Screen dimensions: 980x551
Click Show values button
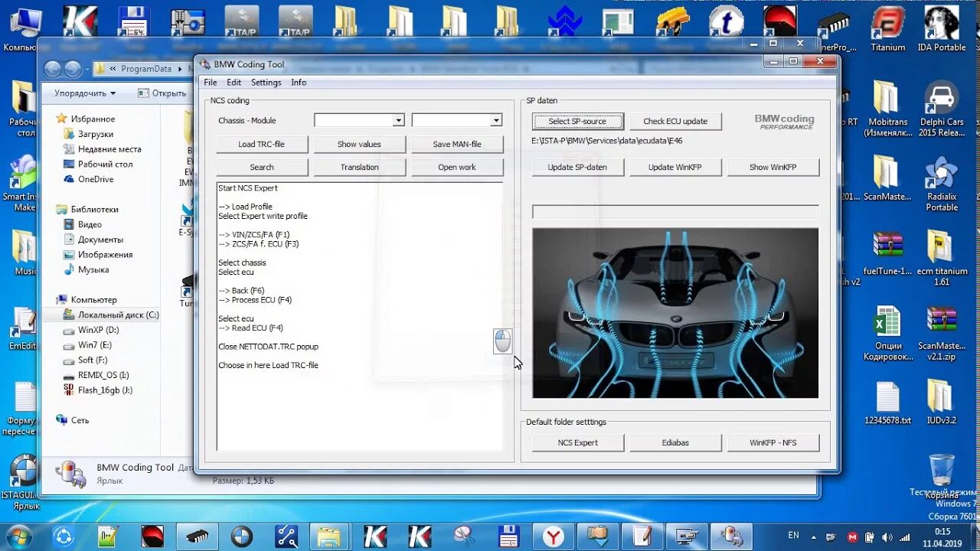[x=359, y=144]
